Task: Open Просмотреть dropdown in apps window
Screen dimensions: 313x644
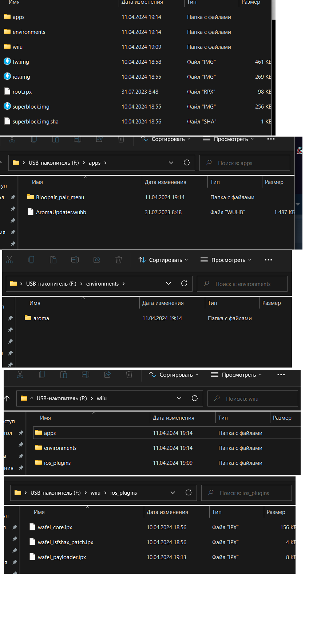Action: pos(228,139)
